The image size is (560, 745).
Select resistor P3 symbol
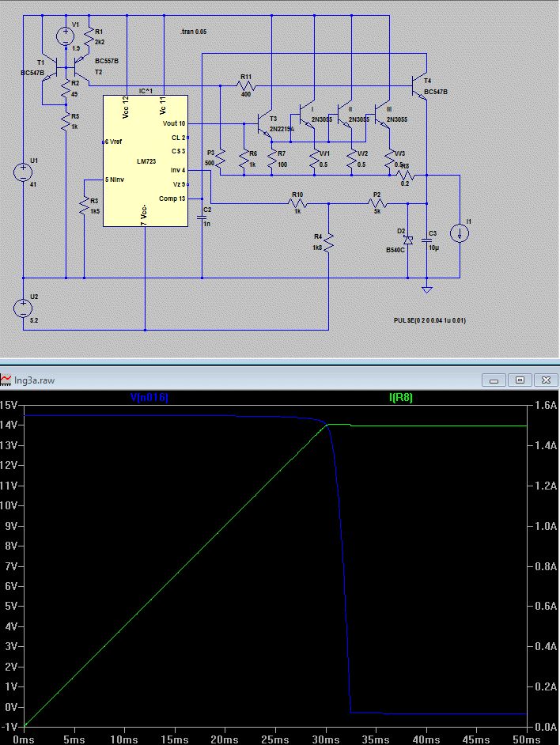click(x=220, y=159)
